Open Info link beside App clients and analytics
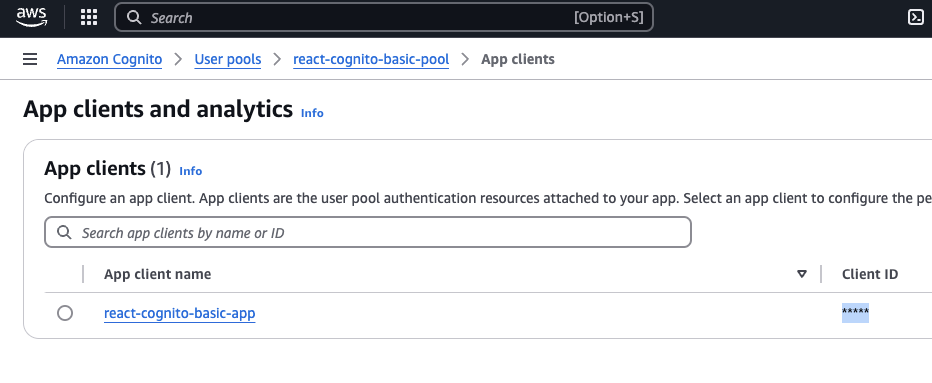 click(x=312, y=113)
